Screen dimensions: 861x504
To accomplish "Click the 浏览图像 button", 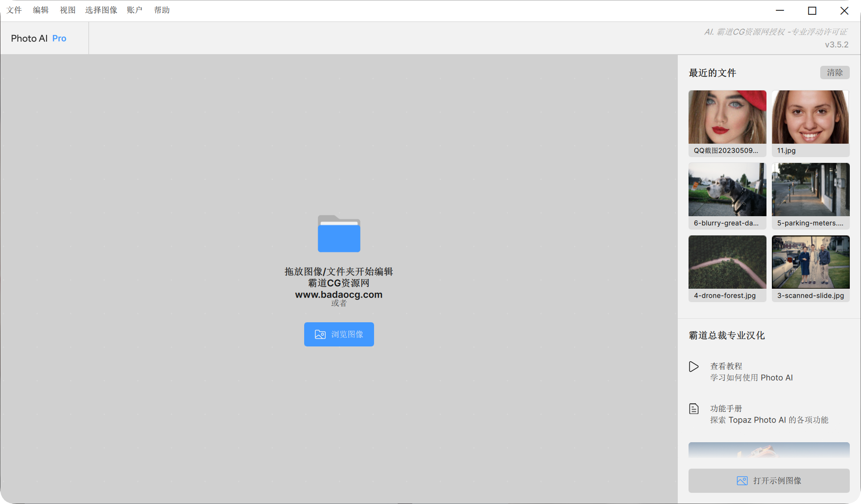I will click(339, 334).
